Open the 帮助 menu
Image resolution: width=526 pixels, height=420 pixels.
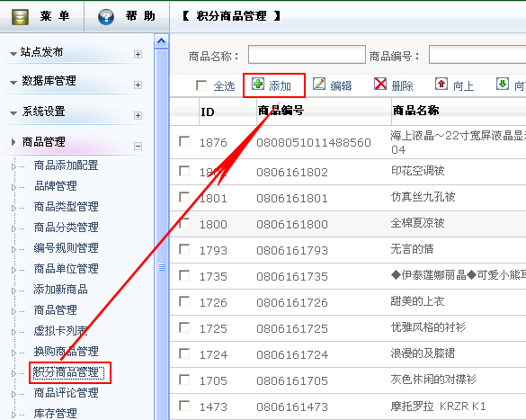point(140,16)
